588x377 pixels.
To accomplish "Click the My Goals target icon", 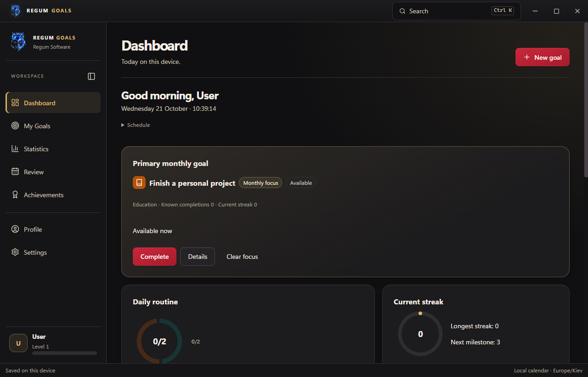I will coord(15,126).
